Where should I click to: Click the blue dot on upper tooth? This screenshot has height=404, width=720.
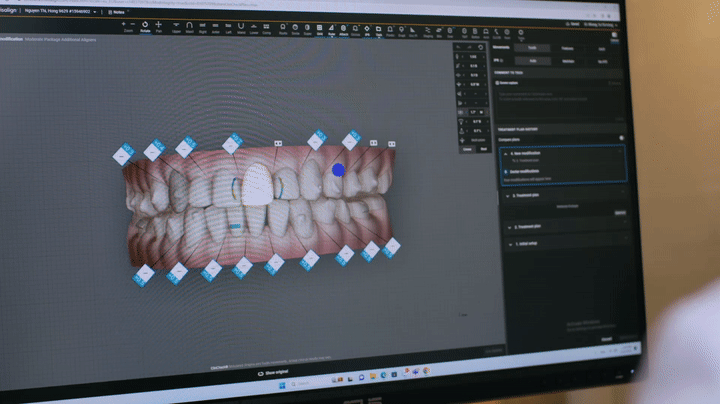coord(338,170)
